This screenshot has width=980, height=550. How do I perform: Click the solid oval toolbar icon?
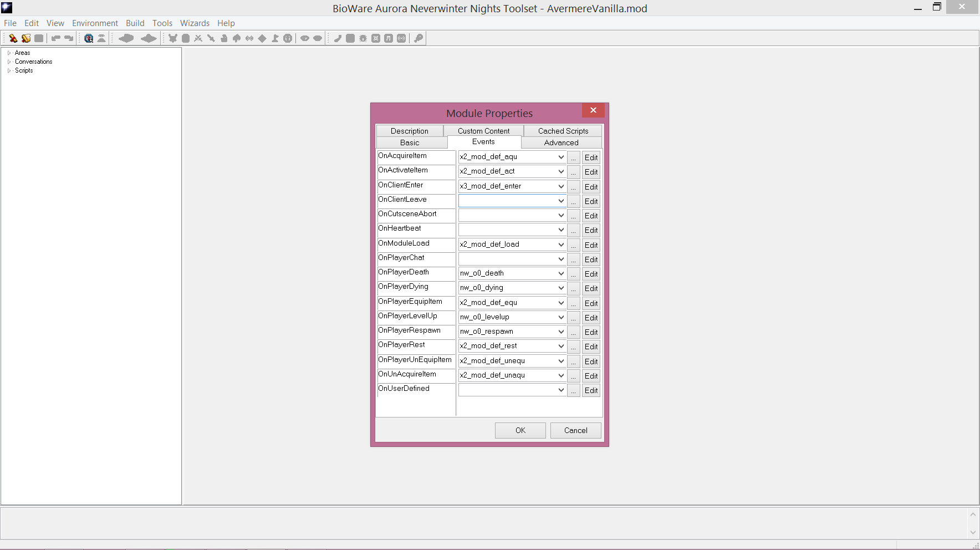[318, 38]
